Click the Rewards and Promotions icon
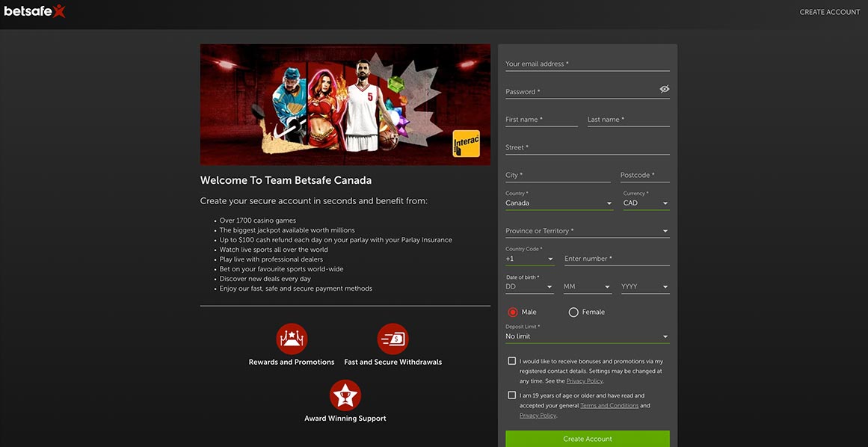This screenshot has height=447, width=868. [x=291, y=339]
